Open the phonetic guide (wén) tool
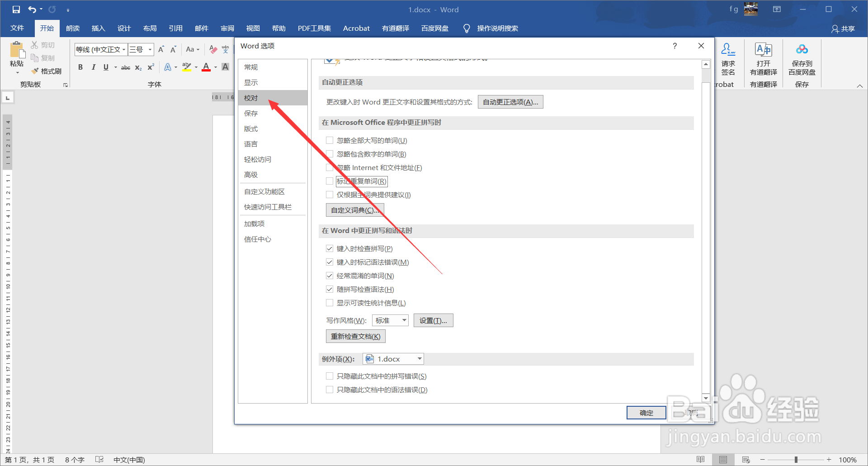The image size is (868, 466). pyautogui.click(x=225, y=49)
